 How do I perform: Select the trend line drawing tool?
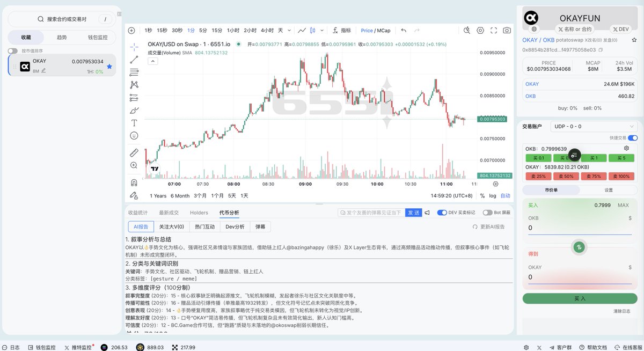[x=134, y=60]
